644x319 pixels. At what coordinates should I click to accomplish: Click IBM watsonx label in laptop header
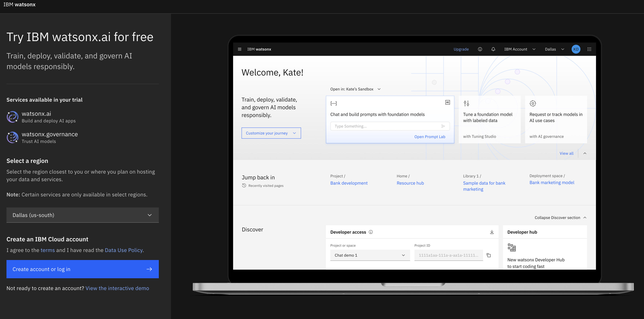tap(259, 49)
